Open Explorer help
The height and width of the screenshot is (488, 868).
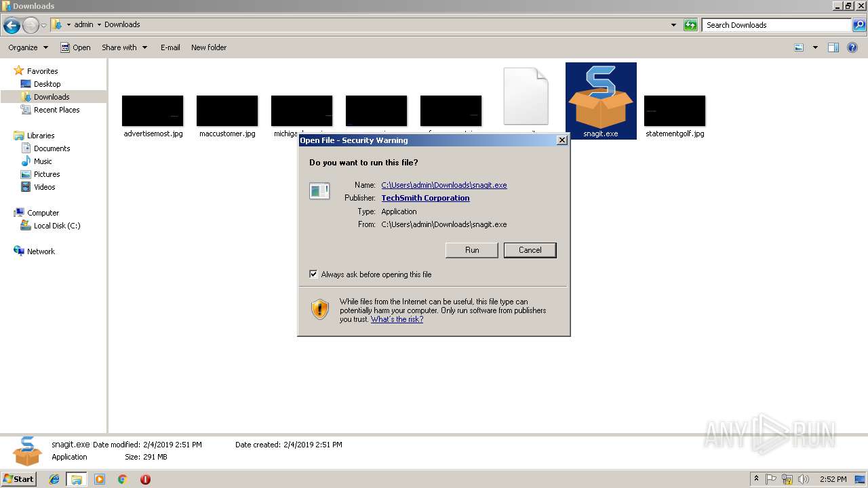click(852, 47)
